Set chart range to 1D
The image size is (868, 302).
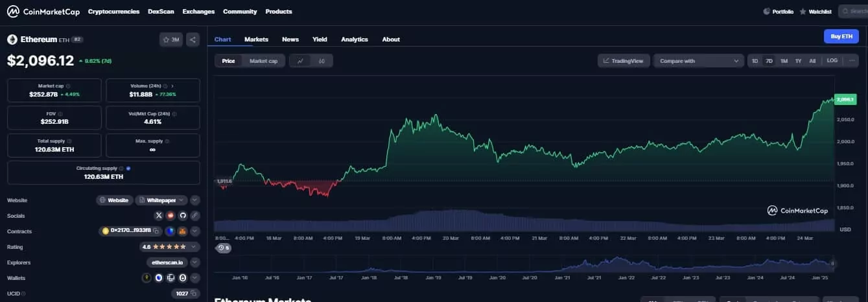point(755,61)
